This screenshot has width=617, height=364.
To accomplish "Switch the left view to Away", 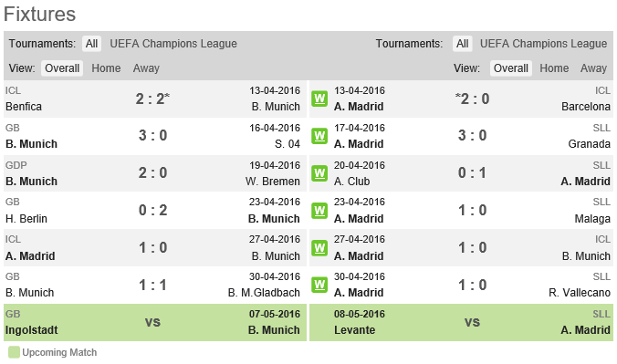I will click(x=146, y=68).
